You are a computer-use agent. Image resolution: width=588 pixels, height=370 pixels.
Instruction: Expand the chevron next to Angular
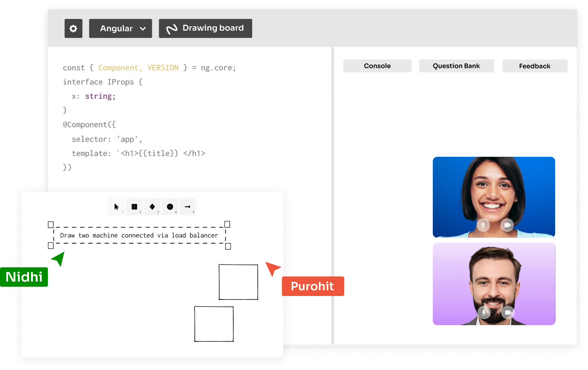143,29
